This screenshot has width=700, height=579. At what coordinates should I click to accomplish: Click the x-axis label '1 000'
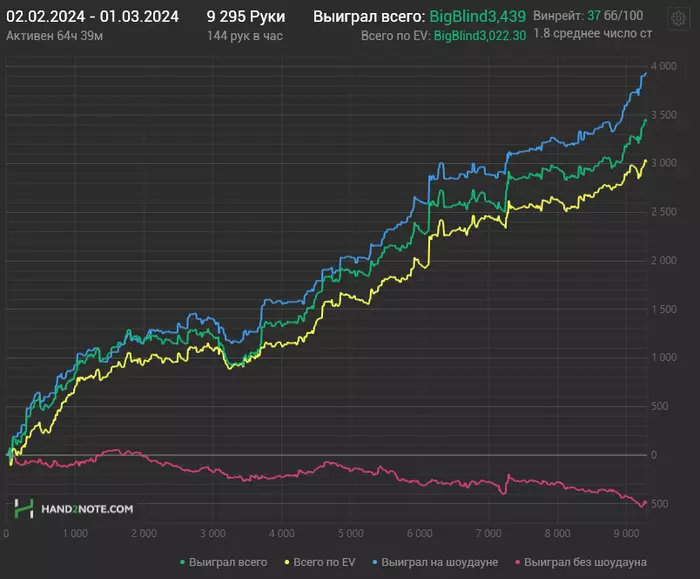point(75,533)
